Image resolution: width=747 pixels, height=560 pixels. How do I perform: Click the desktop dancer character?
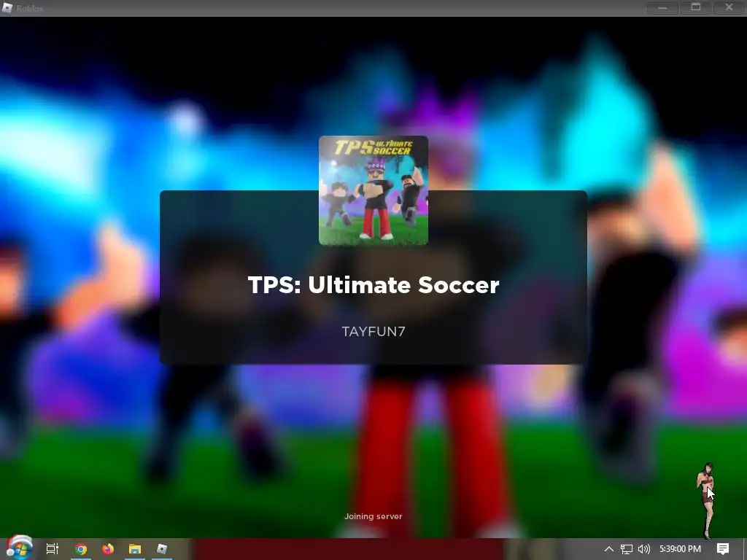706,500
